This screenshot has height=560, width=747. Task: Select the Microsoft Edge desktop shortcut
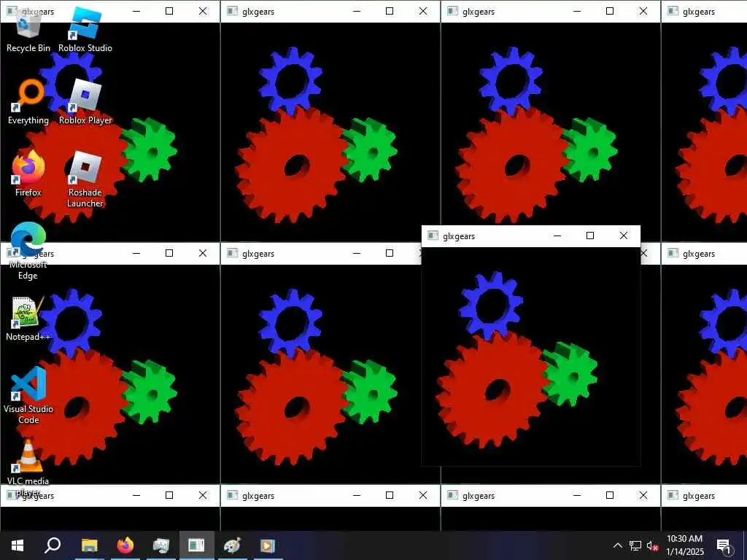click(x=28, y=252)
